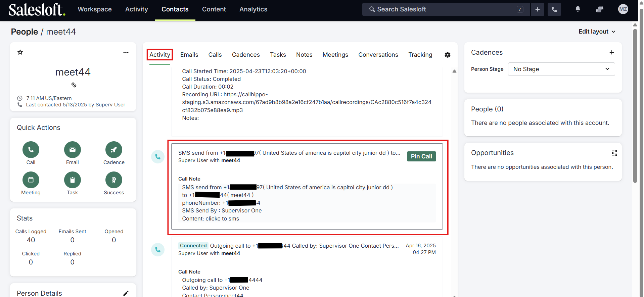Click 'Call Duration: 00:02' text
The width and height of the screenshot is (644, 297).
(x=208, y=87)
